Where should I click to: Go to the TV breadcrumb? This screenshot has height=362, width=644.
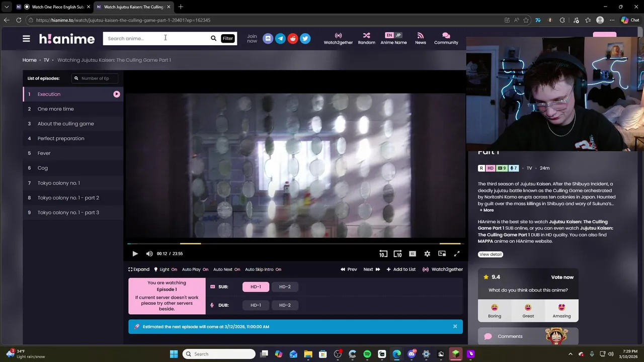pos(46,60)
